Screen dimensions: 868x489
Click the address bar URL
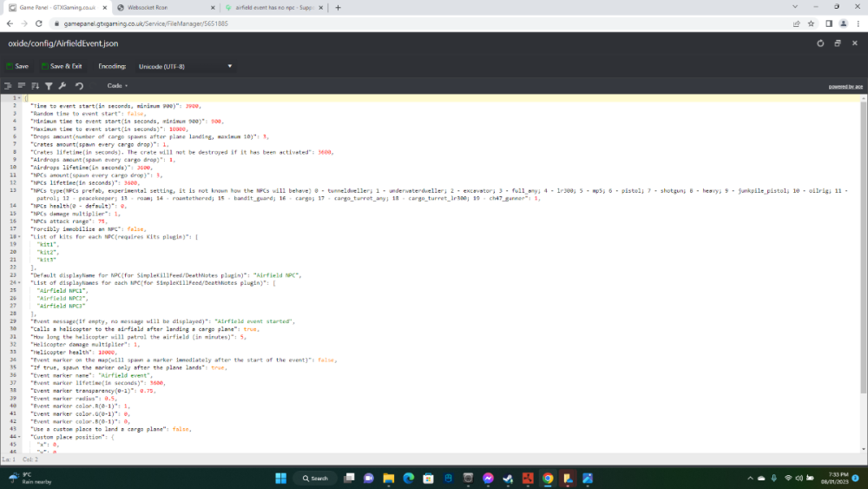[146, 23]
